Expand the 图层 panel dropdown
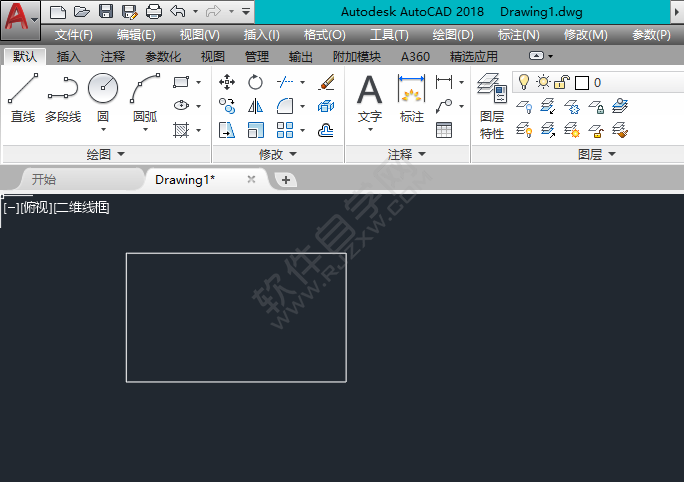The image size is (684, 482). 597,154
